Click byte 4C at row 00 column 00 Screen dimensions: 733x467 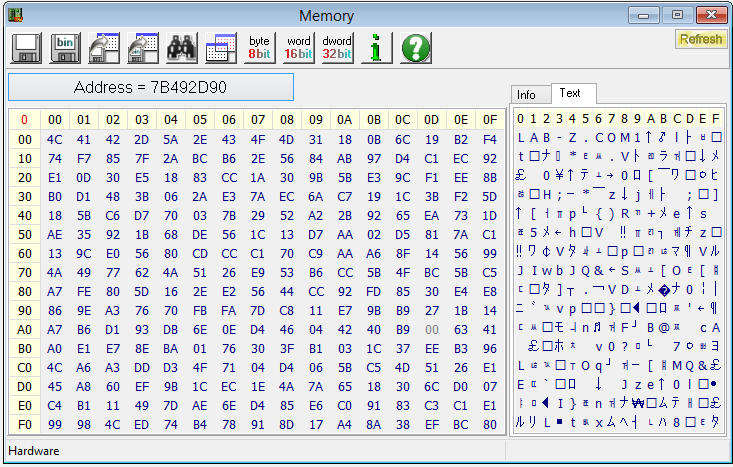pos(55,139)
